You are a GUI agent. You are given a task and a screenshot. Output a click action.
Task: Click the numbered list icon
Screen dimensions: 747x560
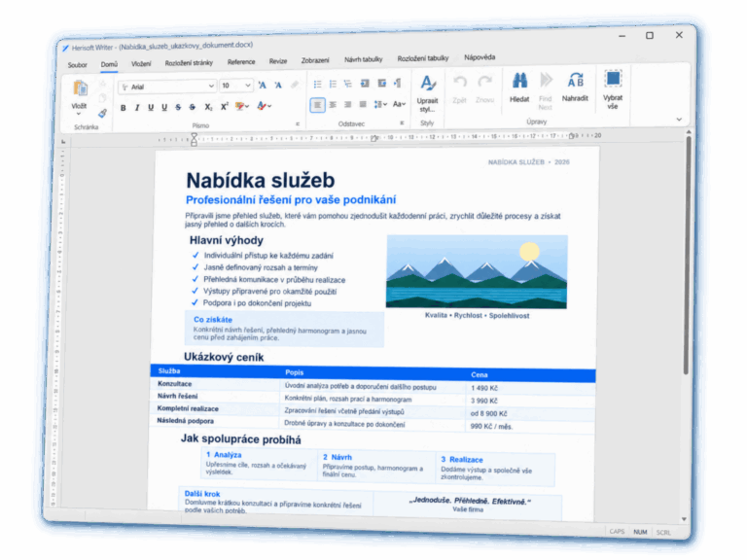tap(333, 85)
